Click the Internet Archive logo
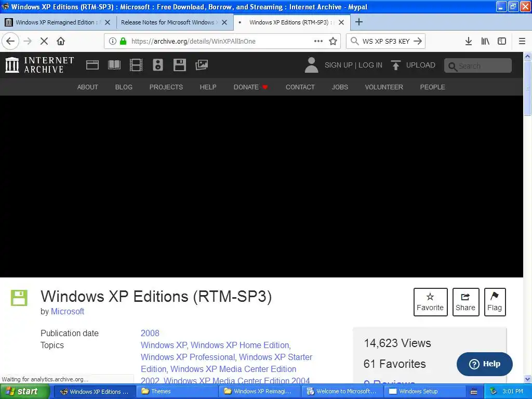Screen dimensions: 532x399 tap(39, 65)
